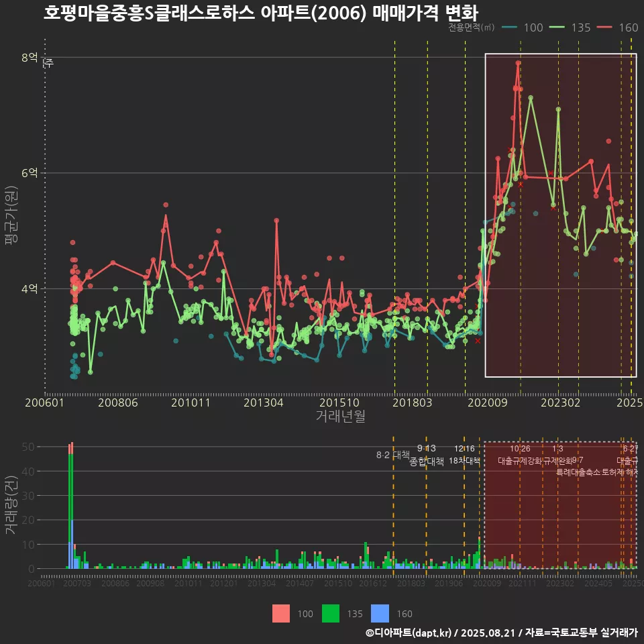
Task: Click the 200703 tick on the volume chart
Action: pos(76,583)
